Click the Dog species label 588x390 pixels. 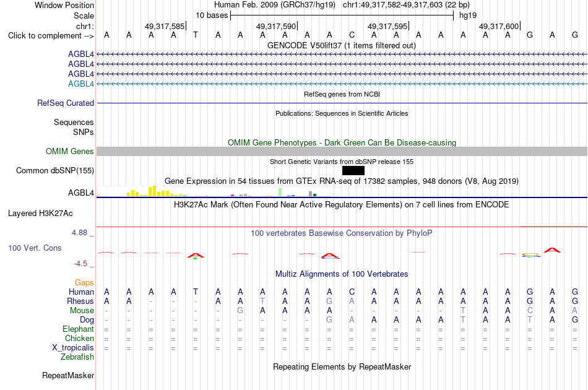pos(87,320)
